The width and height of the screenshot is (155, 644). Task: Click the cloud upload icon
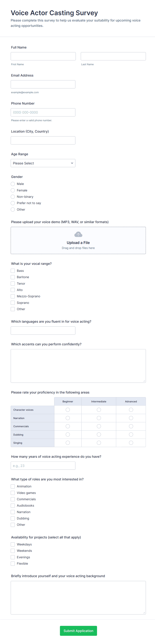click(x=78, y=234)
